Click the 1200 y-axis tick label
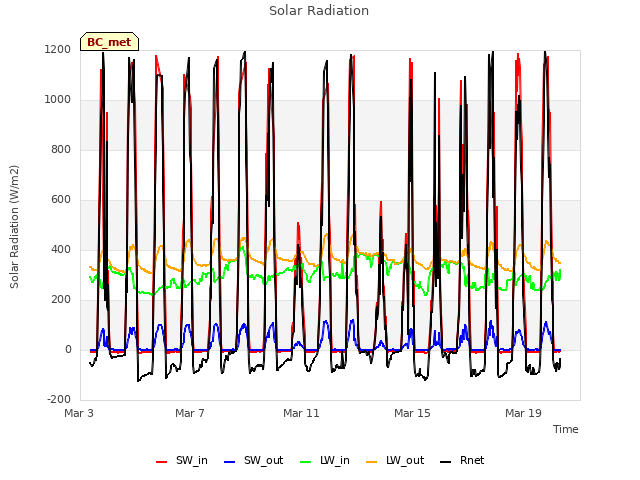640x480 pixels. [x=58, y=50]
